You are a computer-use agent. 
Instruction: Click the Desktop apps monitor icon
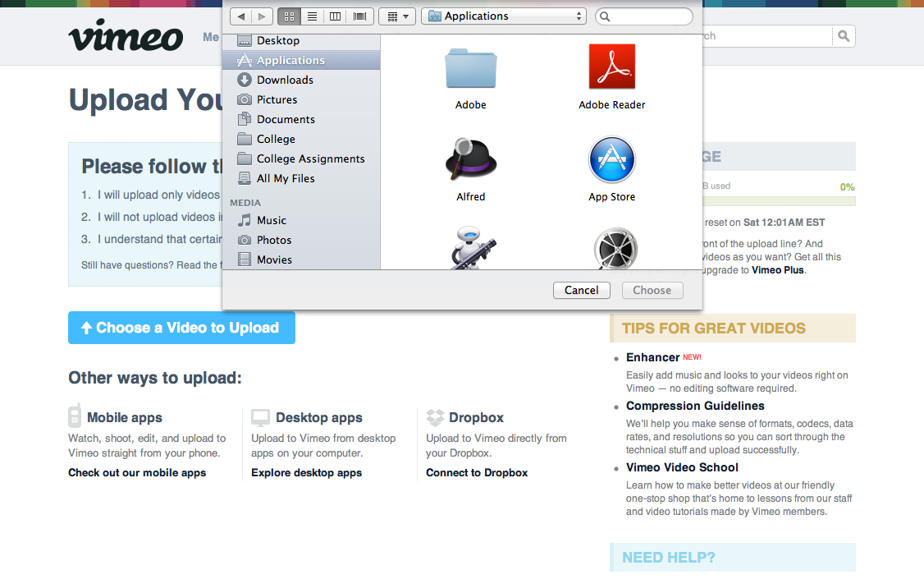pyautogui.click(x=260, y=417)
